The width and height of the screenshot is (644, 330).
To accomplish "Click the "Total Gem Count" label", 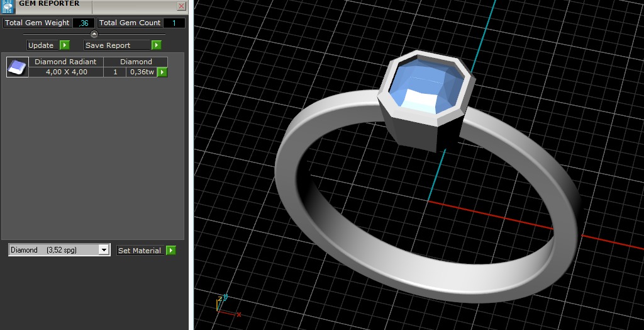I will (x=130, y=23).
